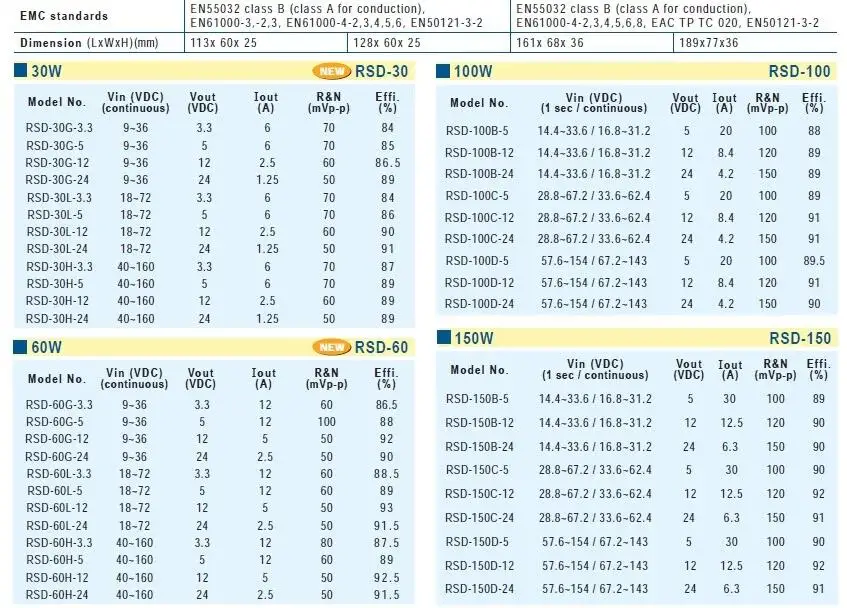This screenshot has width=847, height=608.
Task: Click model RSD-100C-24
Action: point(479,239)
